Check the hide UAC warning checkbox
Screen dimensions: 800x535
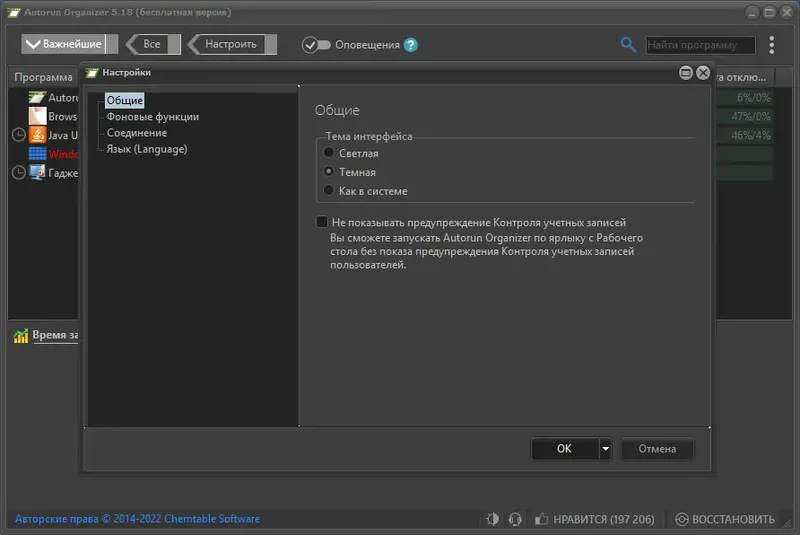[321, 222]
